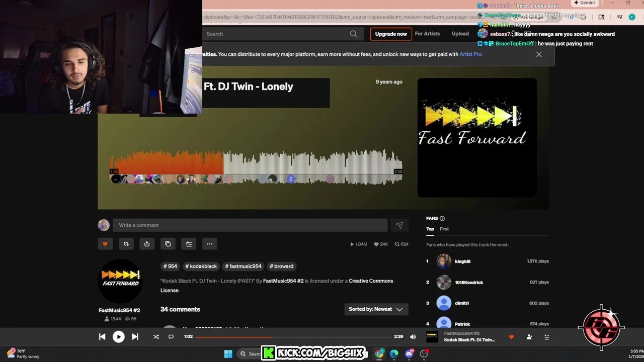644x362 pixels.
Task: Click the Gemini button in Chrome
Action: (x=584, y=3)
